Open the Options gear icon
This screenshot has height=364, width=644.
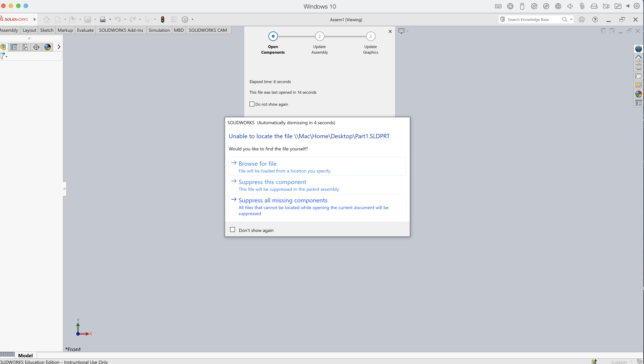pos(185,19)
